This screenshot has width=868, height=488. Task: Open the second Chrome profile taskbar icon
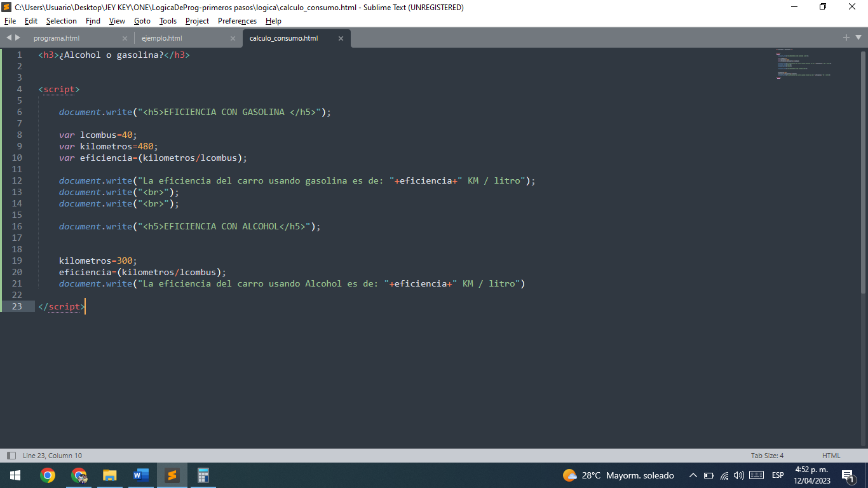[79, 475]
